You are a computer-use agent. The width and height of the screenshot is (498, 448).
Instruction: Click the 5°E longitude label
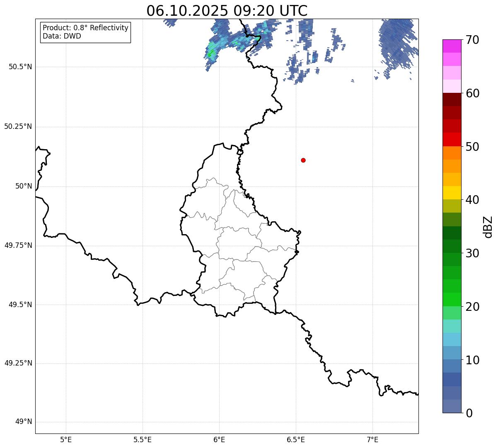coord(66,439)
